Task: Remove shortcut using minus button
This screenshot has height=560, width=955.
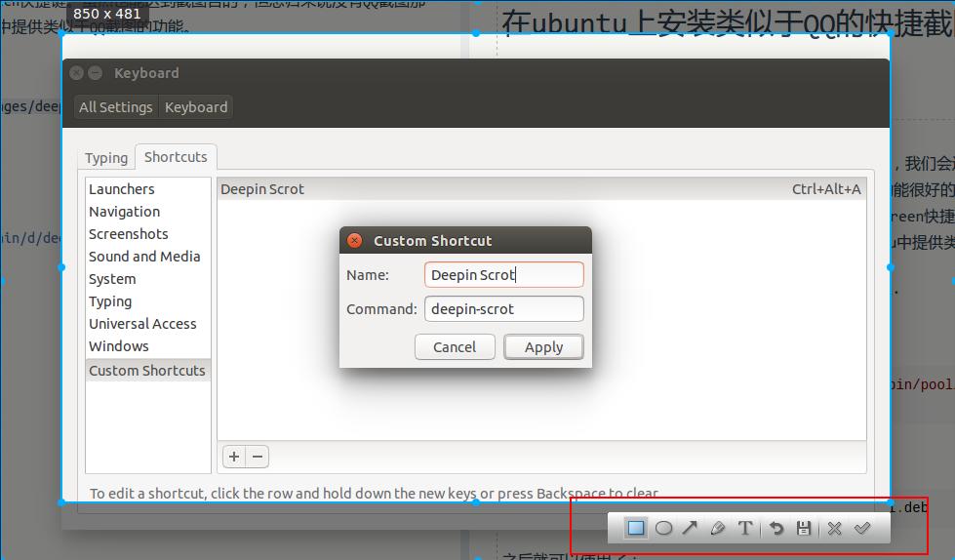Action: [258, 456]
